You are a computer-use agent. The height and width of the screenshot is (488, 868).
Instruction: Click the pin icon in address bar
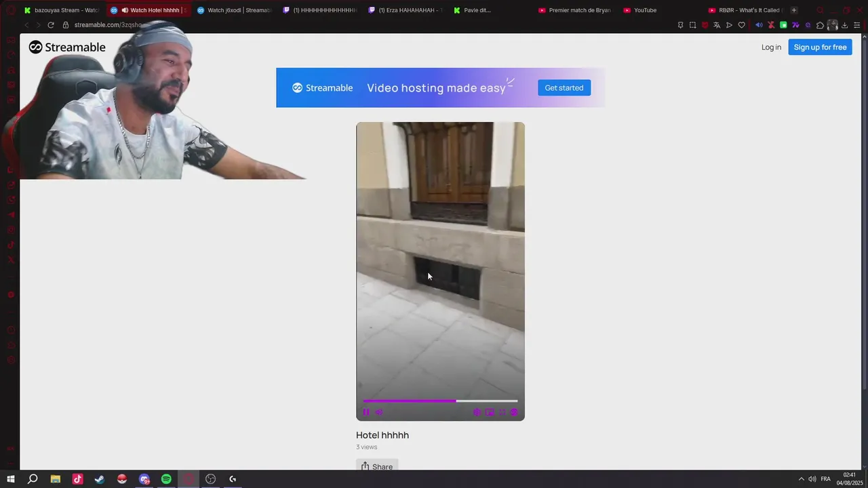680,25
